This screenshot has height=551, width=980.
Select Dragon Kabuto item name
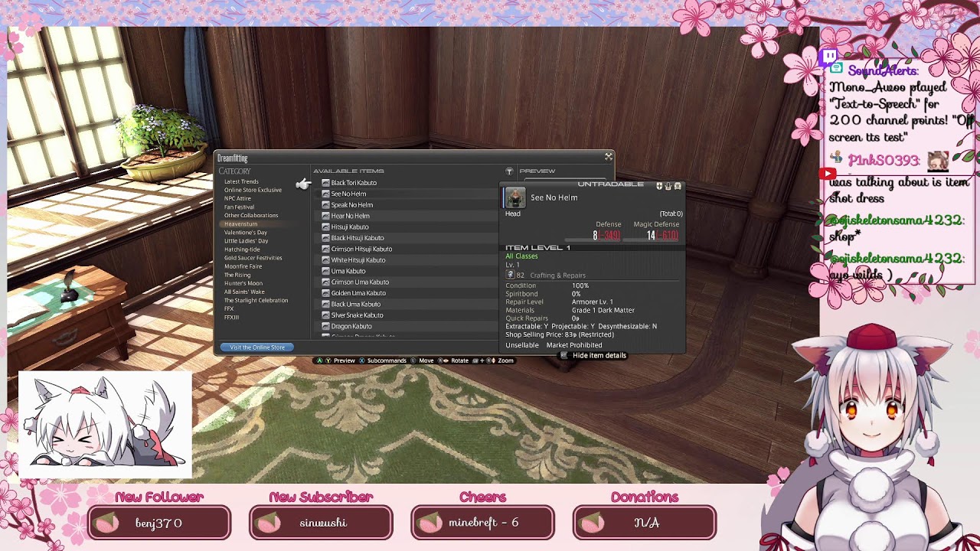pyautogui.click(x=351, y=326)
